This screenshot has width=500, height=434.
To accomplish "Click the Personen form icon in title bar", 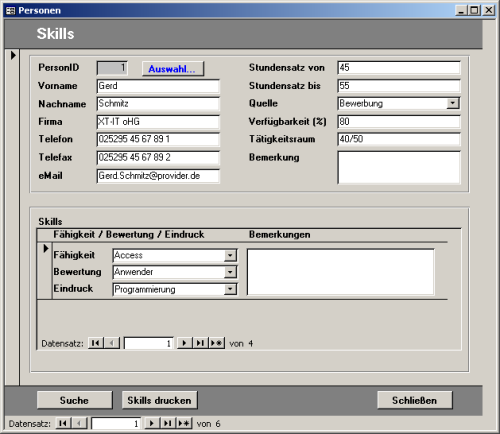I will 10,11.
